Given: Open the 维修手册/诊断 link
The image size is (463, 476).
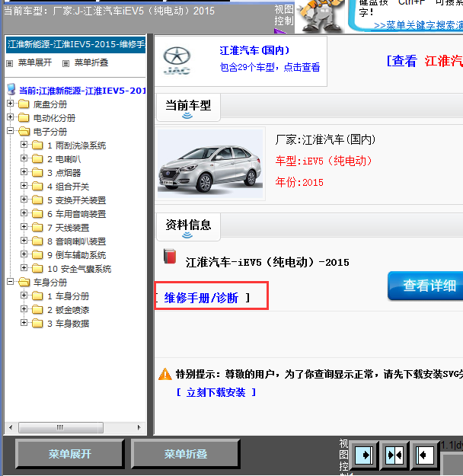Looking at the screenshot, I should [x=201, y=298].
